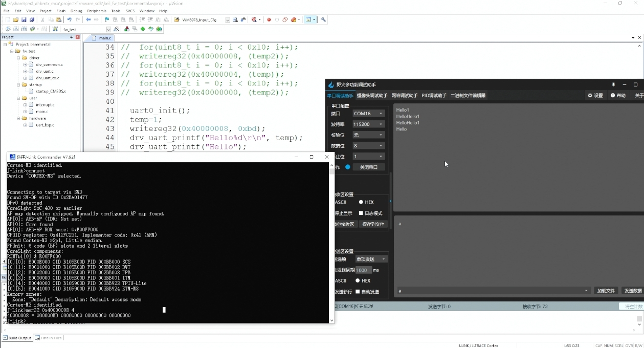Click the Start/Stop Debug Session icon
Screen dimensions: 644x348
point(255,20)
